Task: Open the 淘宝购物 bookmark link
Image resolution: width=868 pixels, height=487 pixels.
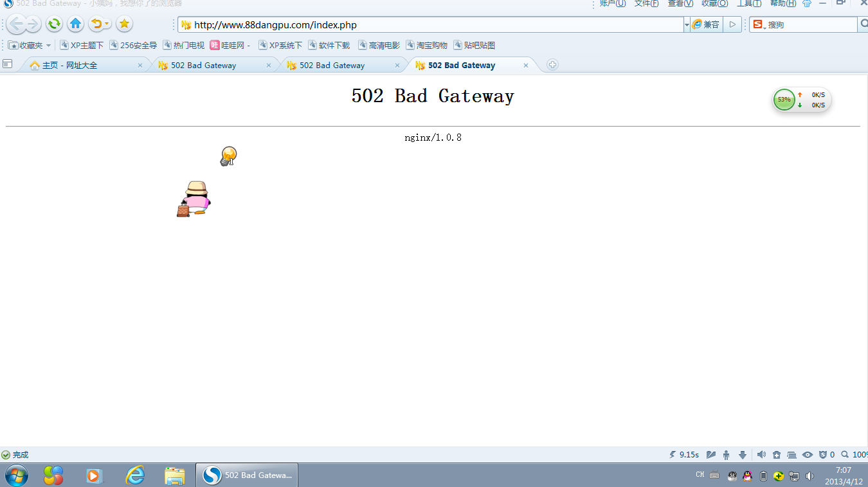Action: [426, 46]
